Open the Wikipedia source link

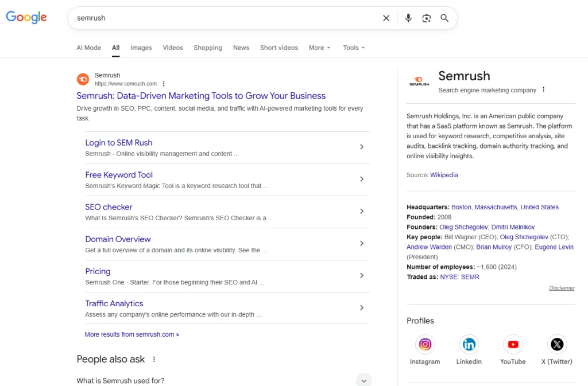tap(444, 175)
